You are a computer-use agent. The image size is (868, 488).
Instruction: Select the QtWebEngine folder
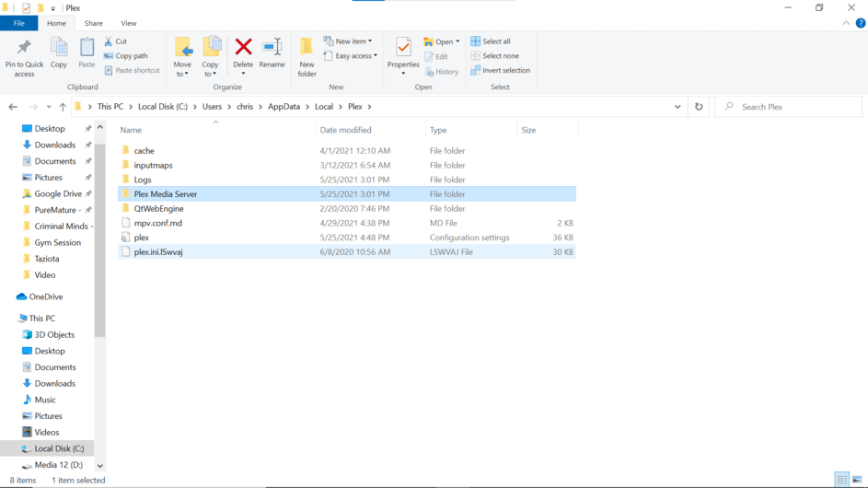point(346,208)
